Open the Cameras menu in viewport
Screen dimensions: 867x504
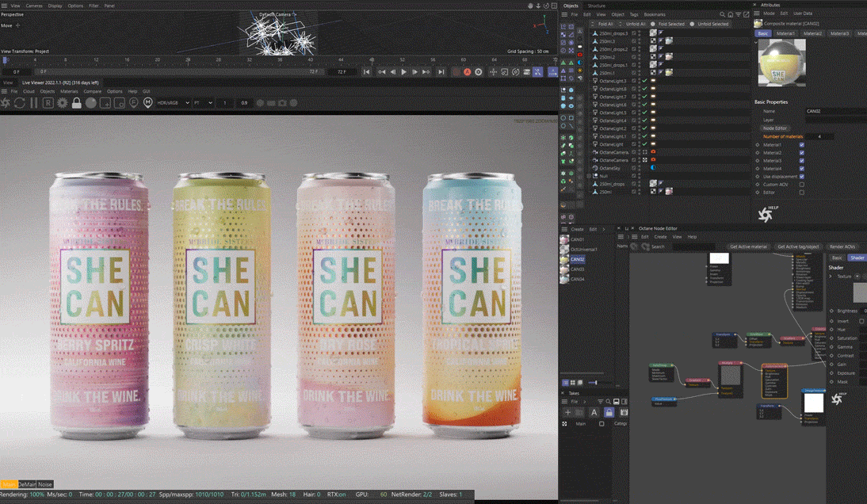[34, 6]
